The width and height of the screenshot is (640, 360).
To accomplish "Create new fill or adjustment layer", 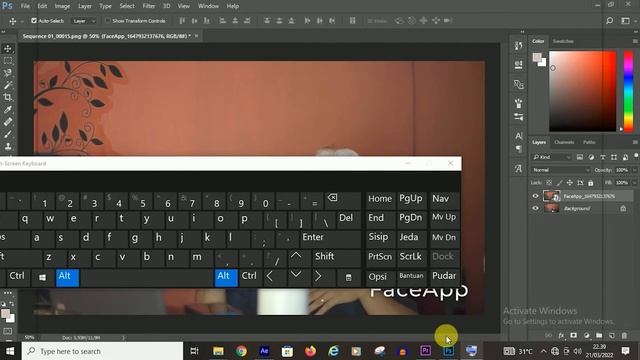I will pos(587,335).
